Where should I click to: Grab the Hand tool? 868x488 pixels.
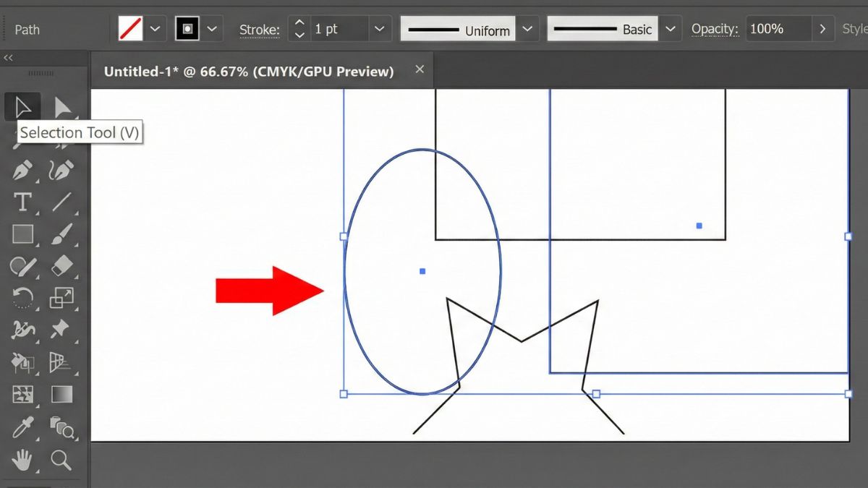click(x=22, y=459)
